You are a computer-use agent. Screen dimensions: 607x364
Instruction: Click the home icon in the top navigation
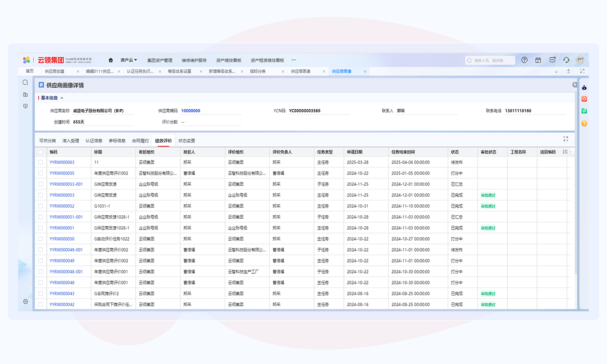pos(110,60)
